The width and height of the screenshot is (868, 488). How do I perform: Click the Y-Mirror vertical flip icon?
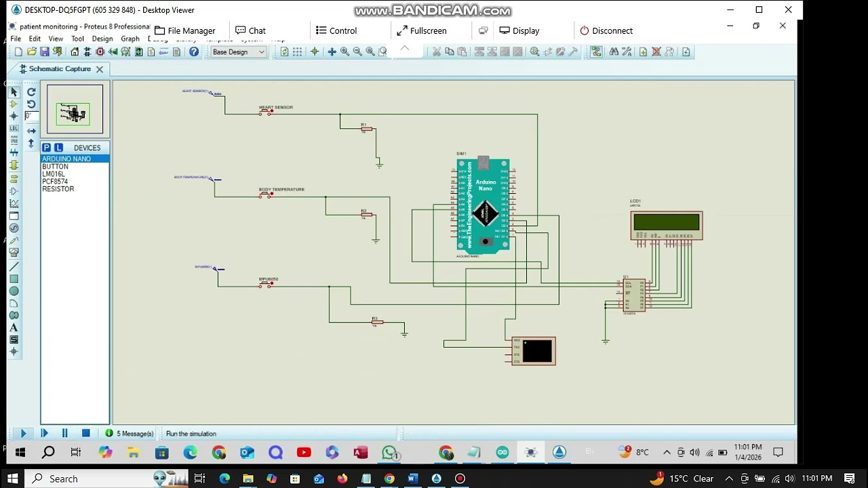coord(31,143)
